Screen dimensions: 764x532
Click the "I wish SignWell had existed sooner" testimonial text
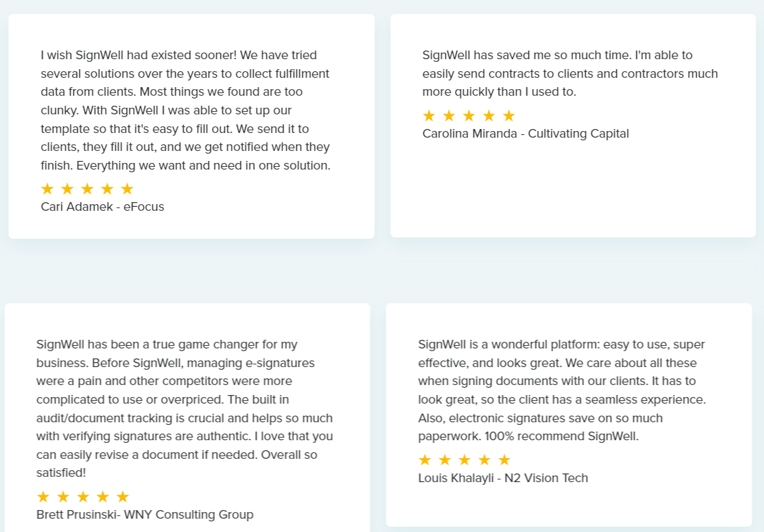pyautogui.click(x=186, y=110)
